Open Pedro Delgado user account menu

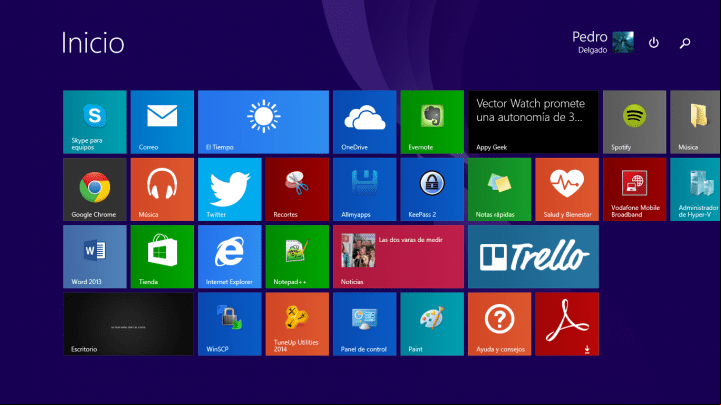(603, 42)
